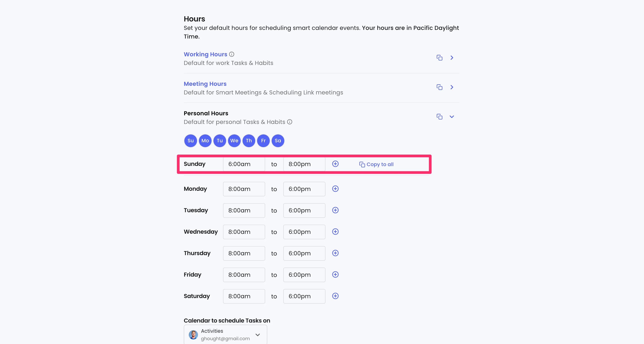Toggle the Su day circle
This screenshot has width=644, height=344.
click(190, 141)
